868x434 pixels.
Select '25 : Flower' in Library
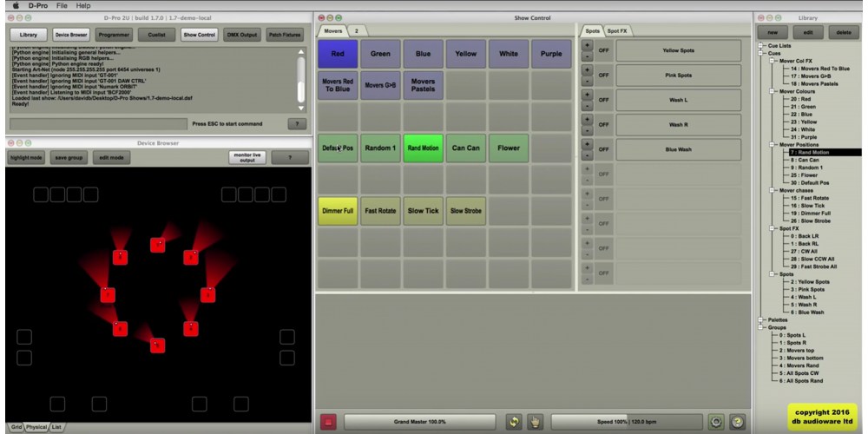(805, 175)
